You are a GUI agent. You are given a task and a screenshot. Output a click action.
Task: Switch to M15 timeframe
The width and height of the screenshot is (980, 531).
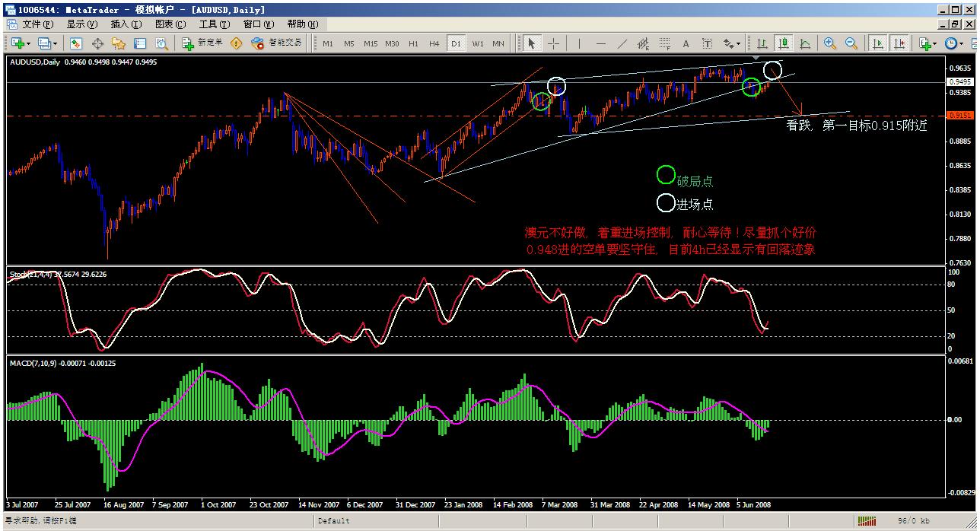(x=371, y=43)
